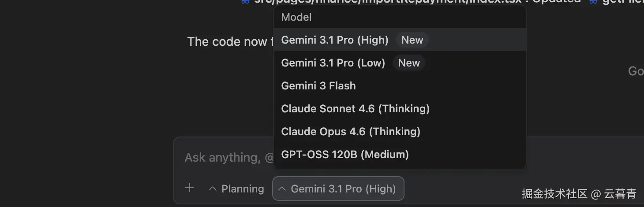Collapse the Gemini 3.1 Pro (High) model selector

[x=338, y=189]
